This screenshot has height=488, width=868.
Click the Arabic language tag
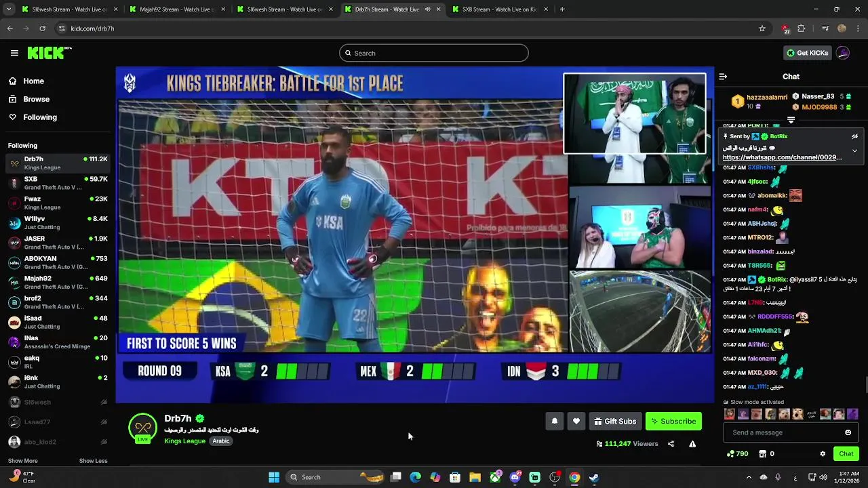click(x=221, y=441)
